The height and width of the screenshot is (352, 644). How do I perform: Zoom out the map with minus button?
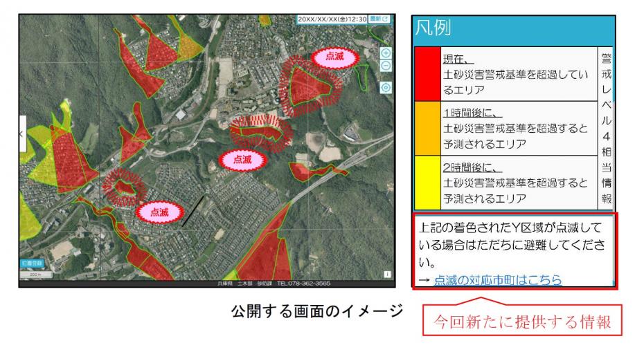point(386,66)
